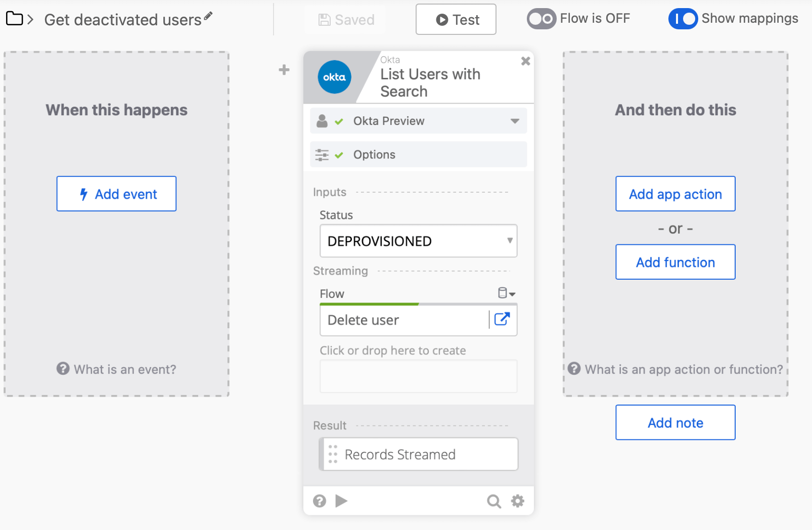Open card help via the question mark icon
The height and width of the screenshot is (530, 812).
(320, 501)
